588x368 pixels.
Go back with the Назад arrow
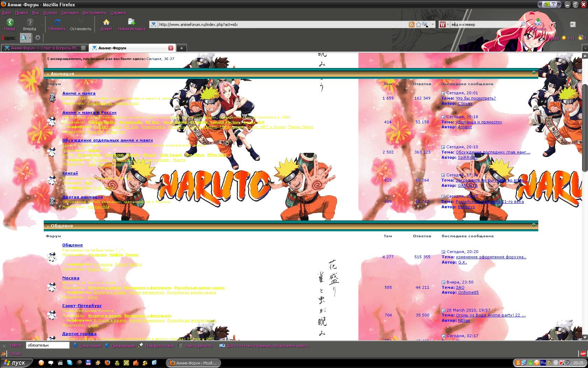coord(10,25)
